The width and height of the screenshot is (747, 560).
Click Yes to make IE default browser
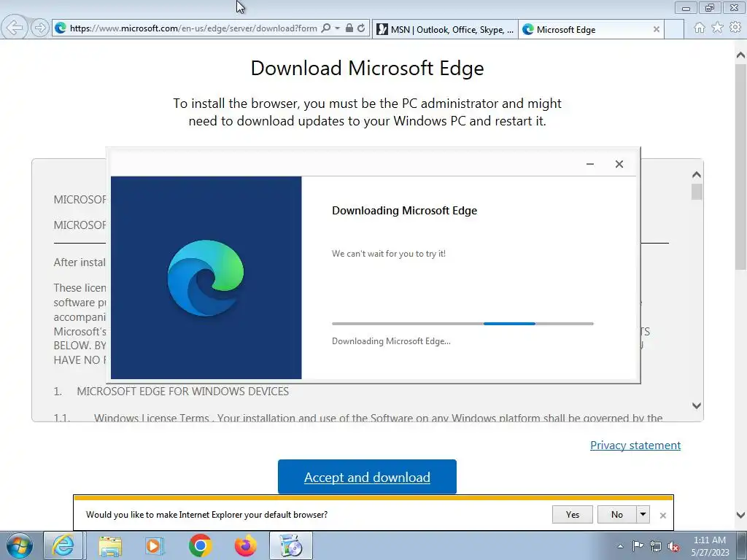tap(572, 515)
